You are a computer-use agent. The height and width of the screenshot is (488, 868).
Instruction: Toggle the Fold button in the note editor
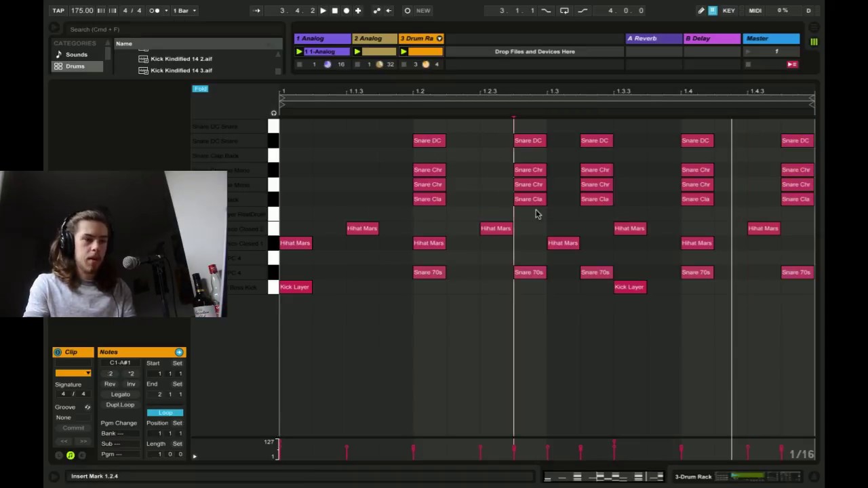point(200,89)
